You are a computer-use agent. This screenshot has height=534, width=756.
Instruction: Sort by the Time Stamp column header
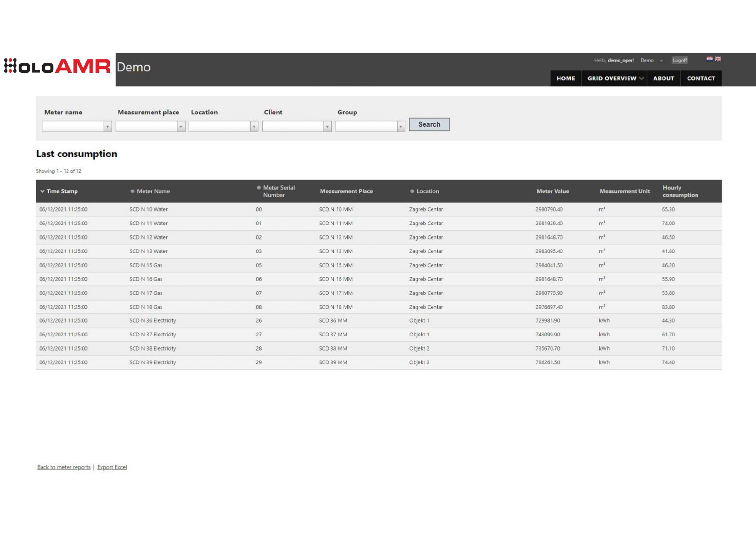62,191
